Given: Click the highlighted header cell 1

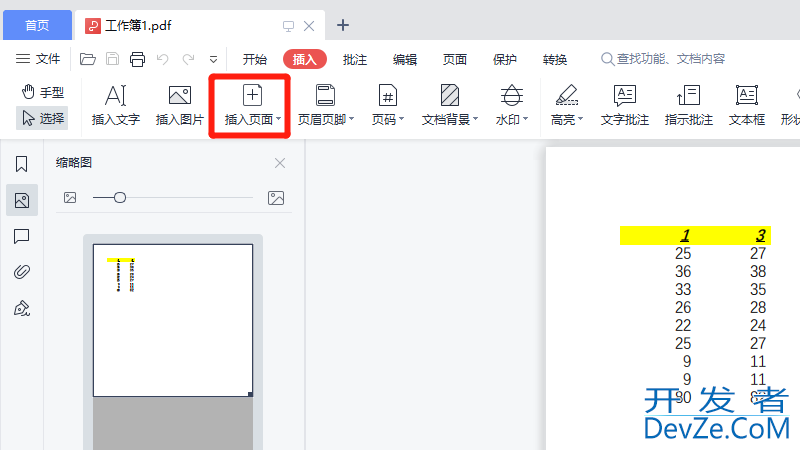Looking at the screenshot, I should pos(685,235).
